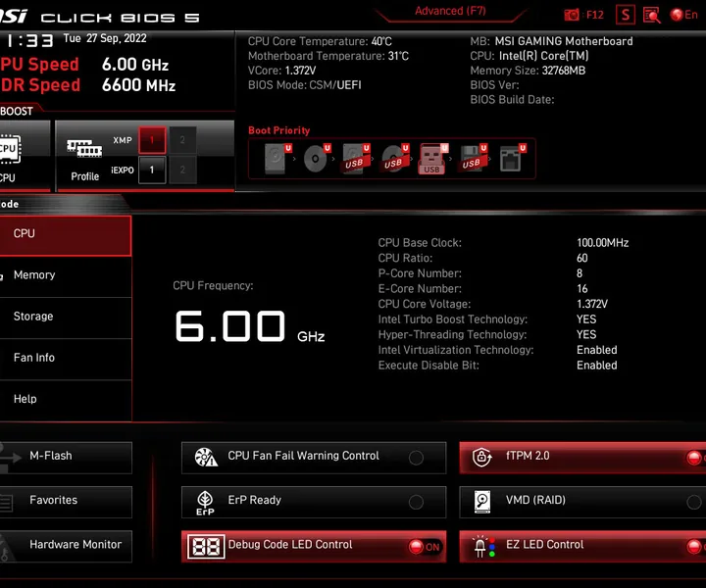Click the CPU fan warning icon

point(206,457)
